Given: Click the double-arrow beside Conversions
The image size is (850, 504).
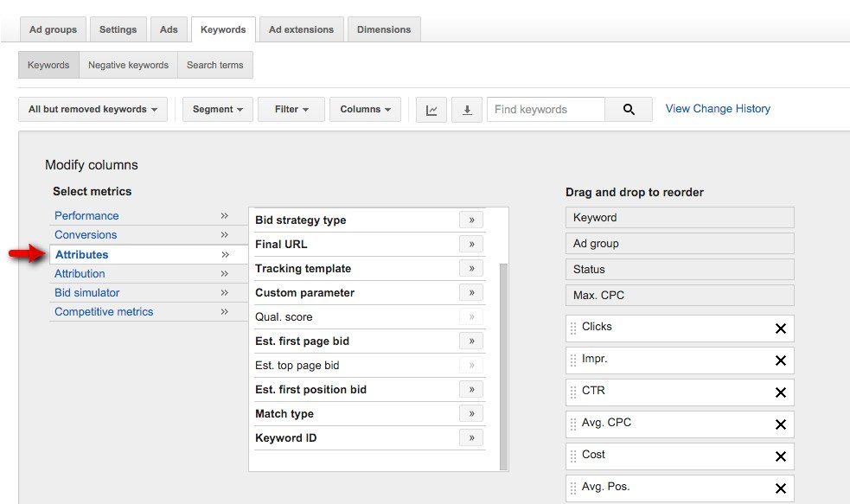Looking at the screenshot, I should click(x=224, y=234).
